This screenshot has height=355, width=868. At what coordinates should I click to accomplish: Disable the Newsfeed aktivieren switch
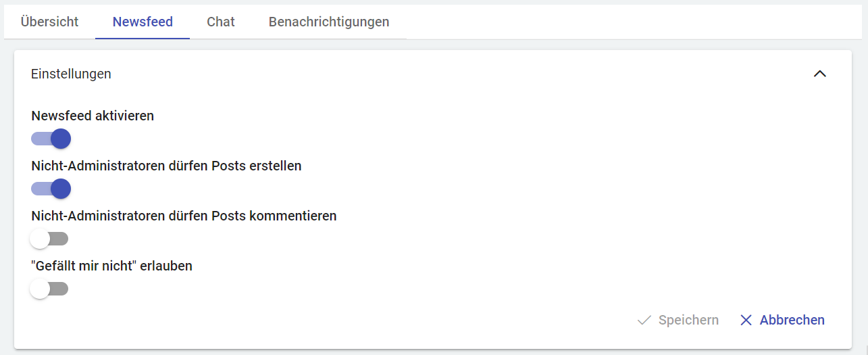point(51,139)
